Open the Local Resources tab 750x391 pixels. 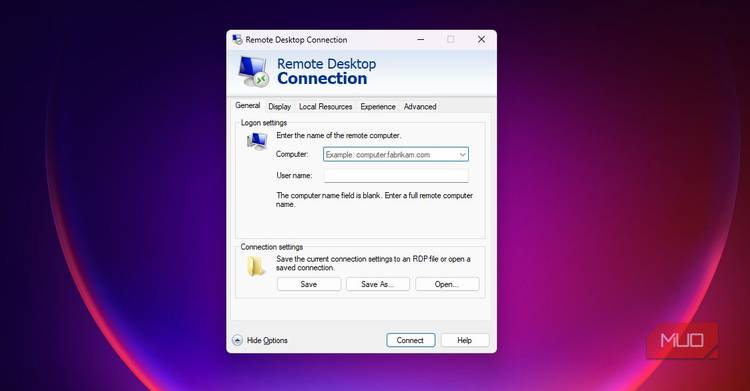(x=325, y=107)
